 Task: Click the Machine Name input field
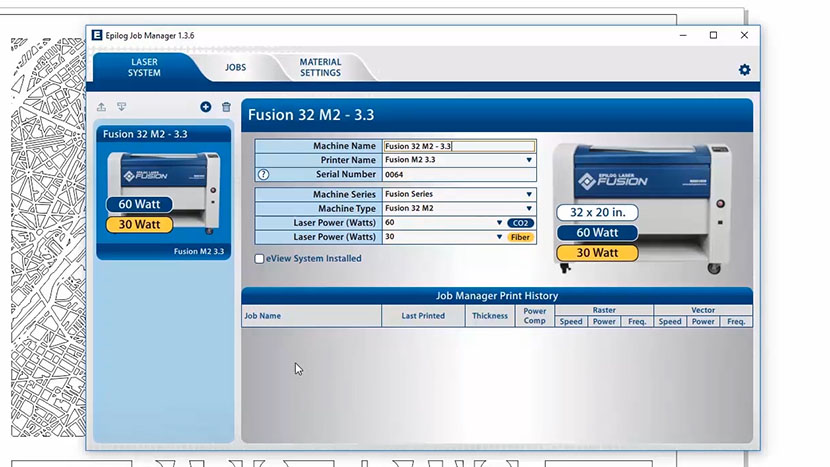tap(458, 146)
